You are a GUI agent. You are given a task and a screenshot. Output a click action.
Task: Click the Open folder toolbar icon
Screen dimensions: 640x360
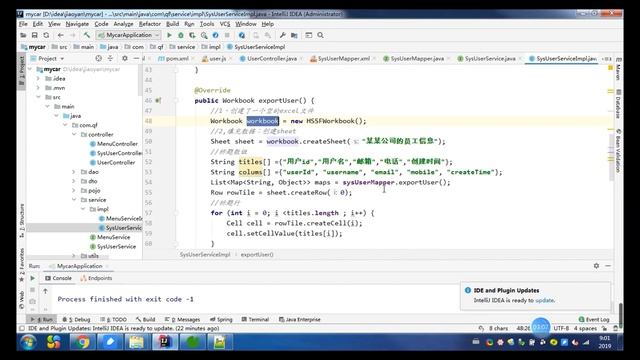(23, 36)
